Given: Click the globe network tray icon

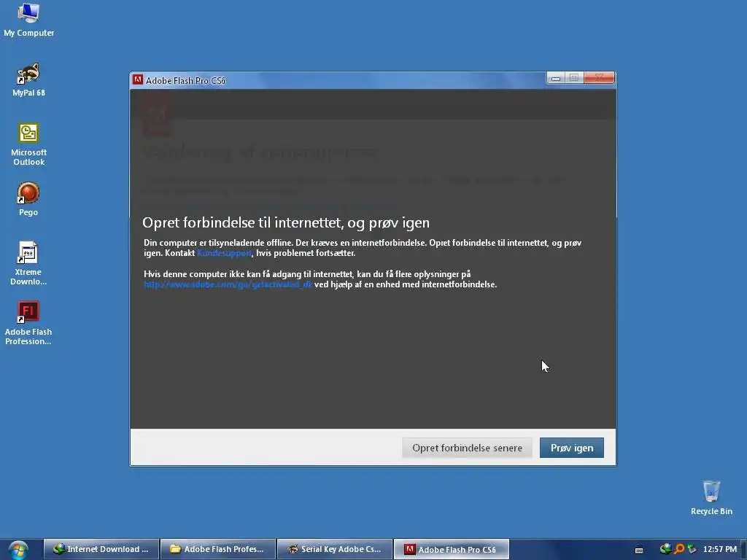Looking at the screenshot, I should 665,549.
